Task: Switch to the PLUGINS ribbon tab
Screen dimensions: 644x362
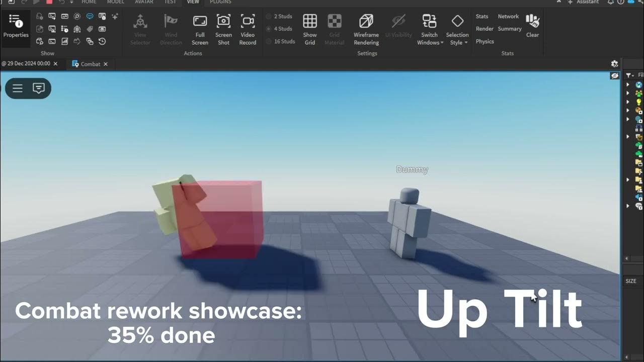Action: coord(220,2)
